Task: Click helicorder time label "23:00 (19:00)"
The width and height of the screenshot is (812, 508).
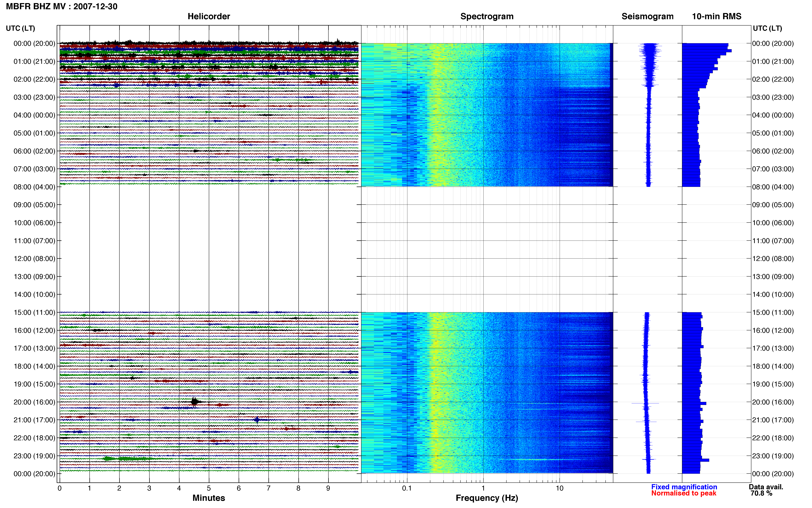Action: (x=34, y=456)
